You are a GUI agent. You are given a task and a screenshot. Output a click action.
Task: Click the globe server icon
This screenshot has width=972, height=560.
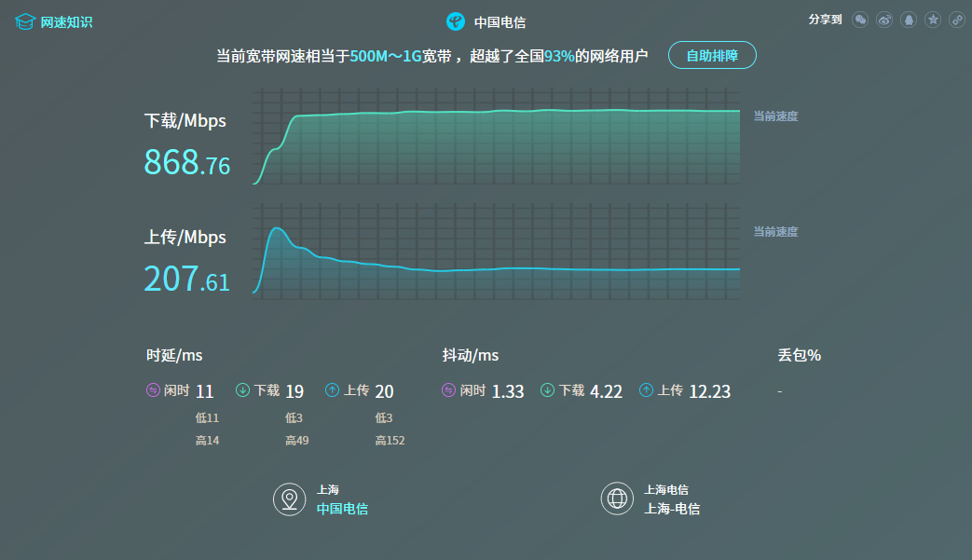click(618, 499)
